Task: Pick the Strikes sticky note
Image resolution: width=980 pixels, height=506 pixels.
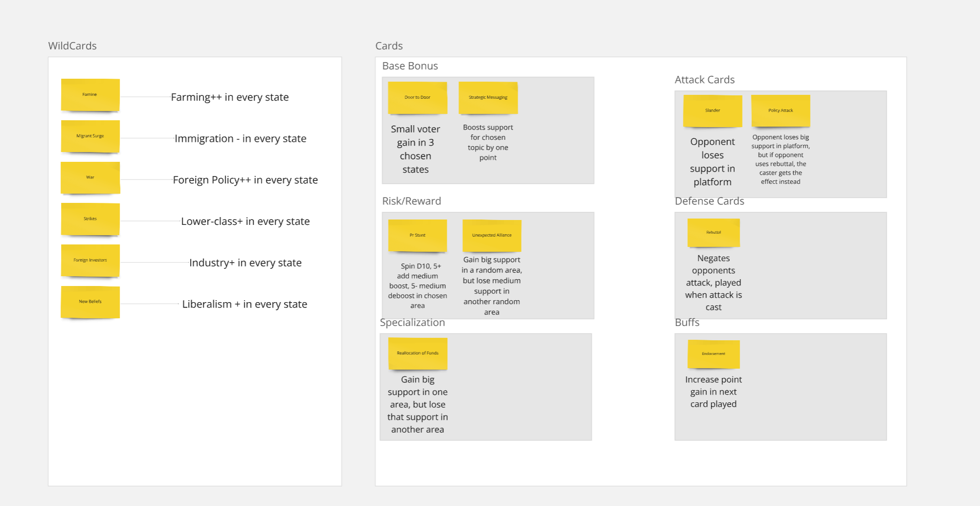Action: coord(90,219)
